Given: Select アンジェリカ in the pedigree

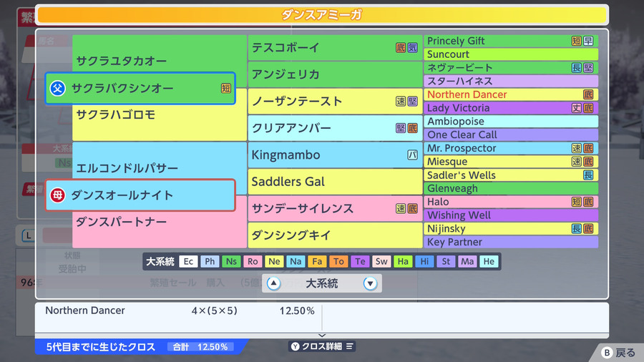Looking at the screenshot, I should click(335, 74).
